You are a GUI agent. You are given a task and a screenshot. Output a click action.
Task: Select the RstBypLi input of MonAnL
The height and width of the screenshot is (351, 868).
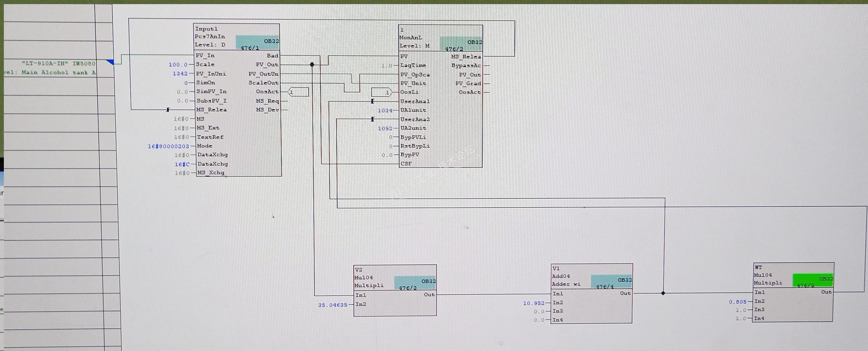point(415,146)
